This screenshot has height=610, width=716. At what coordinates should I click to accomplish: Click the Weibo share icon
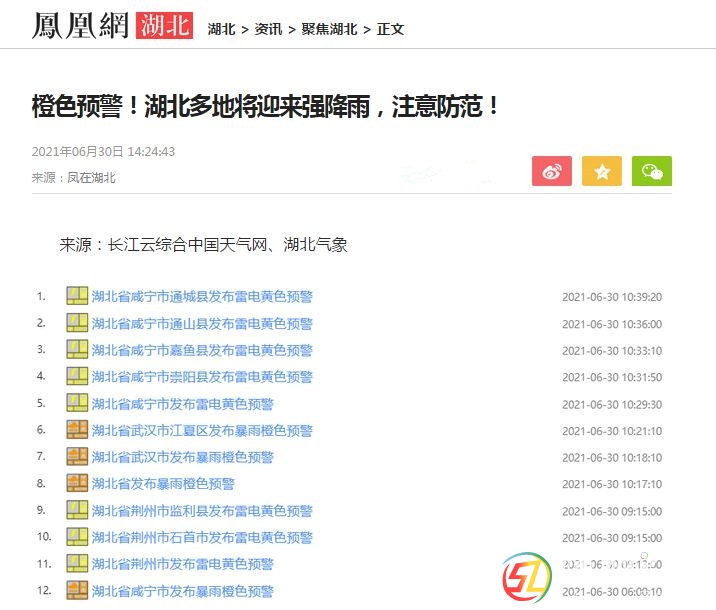pos(551,171)
